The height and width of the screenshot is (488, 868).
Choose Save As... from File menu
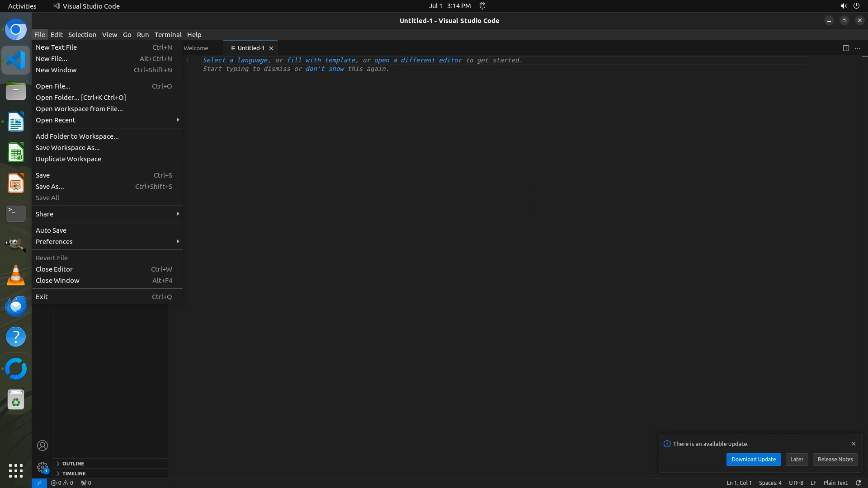point(50,187)
